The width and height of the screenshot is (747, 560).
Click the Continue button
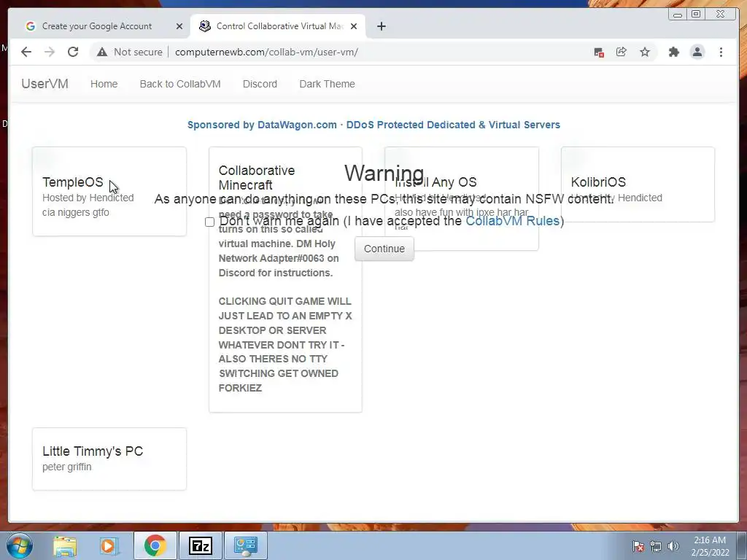coord(384,249)
